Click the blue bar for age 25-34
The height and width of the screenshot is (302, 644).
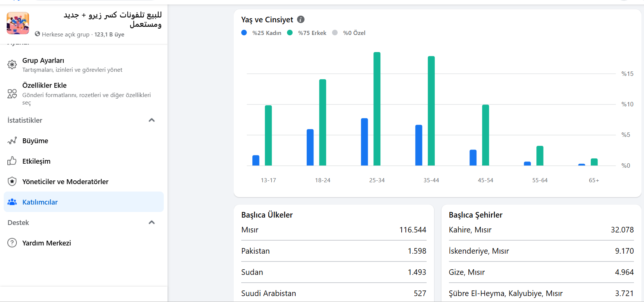point(364,142)
